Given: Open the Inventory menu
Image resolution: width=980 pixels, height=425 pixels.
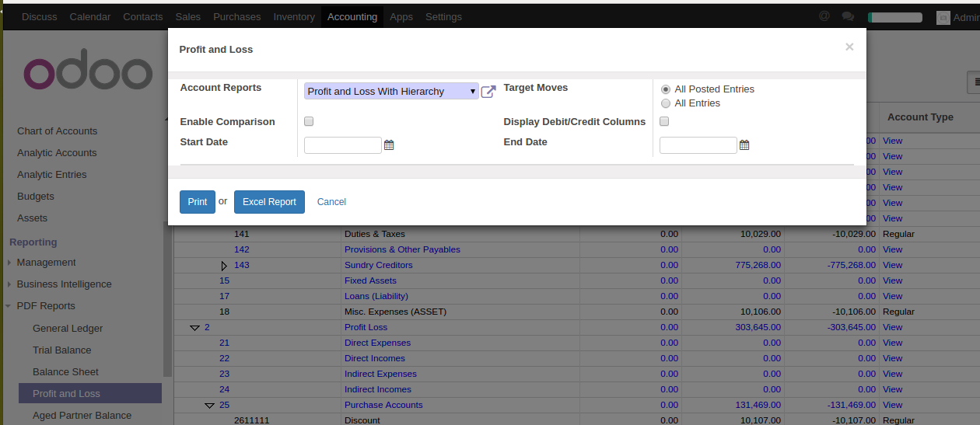Looking at the screenshot, I should tap(294, 16).
